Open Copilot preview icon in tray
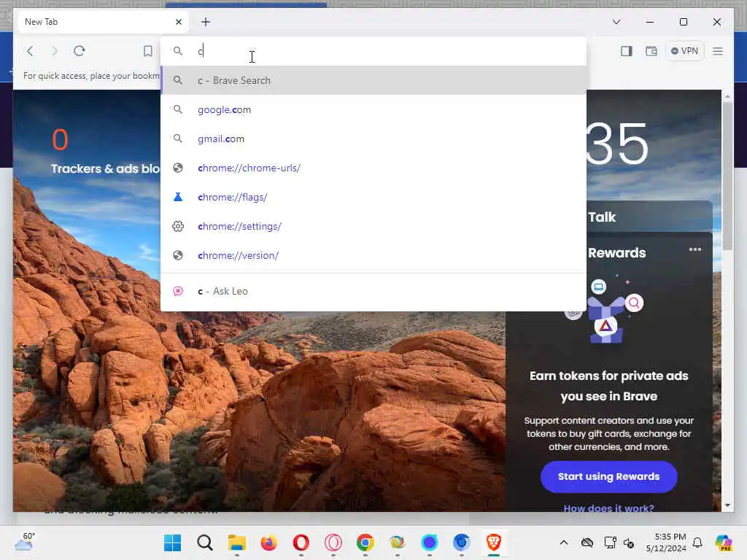Image resolution: width=747 pixels, height=560 pixels. coord(724,542)
